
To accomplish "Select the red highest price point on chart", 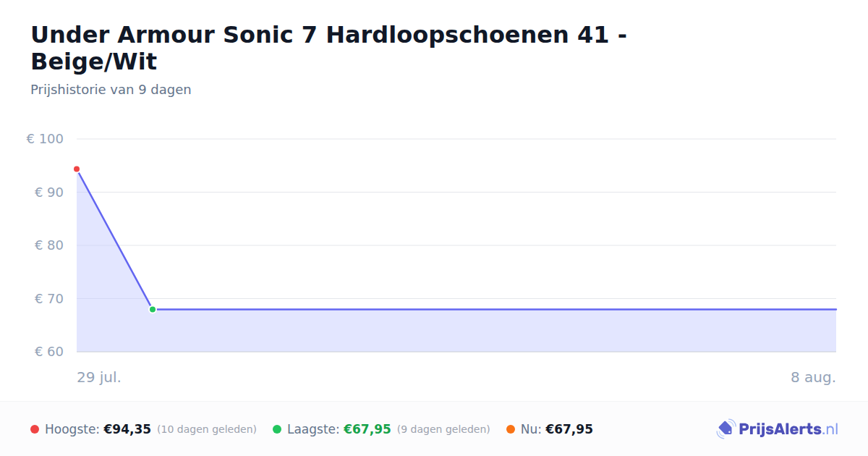I will tap(77, 169).
